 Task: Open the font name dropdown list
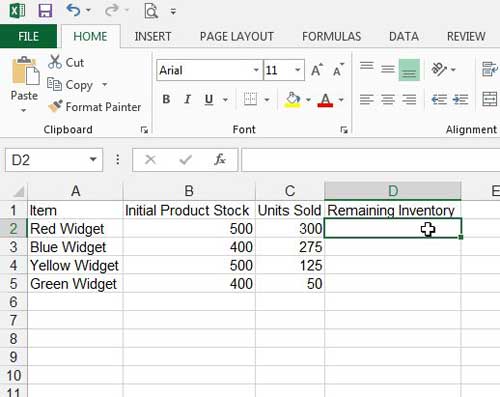pyautogui.click(x=256, y=70)
